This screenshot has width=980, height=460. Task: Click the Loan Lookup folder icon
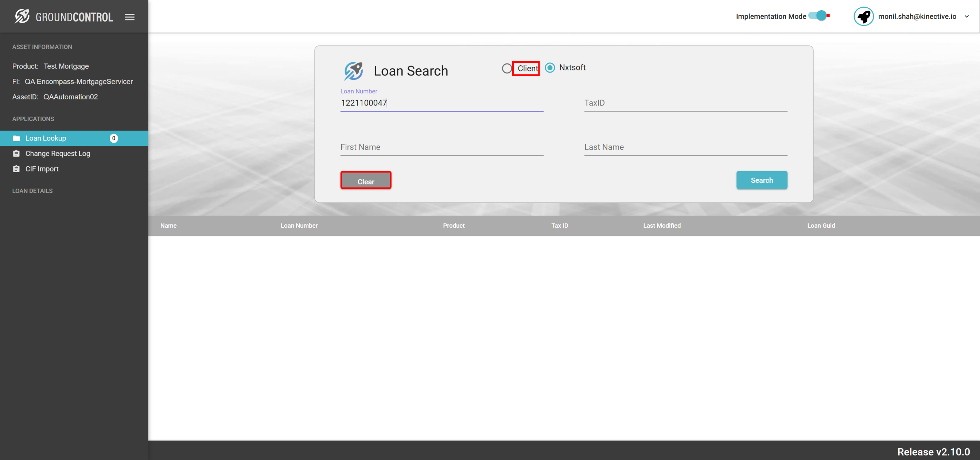[16, 138]
